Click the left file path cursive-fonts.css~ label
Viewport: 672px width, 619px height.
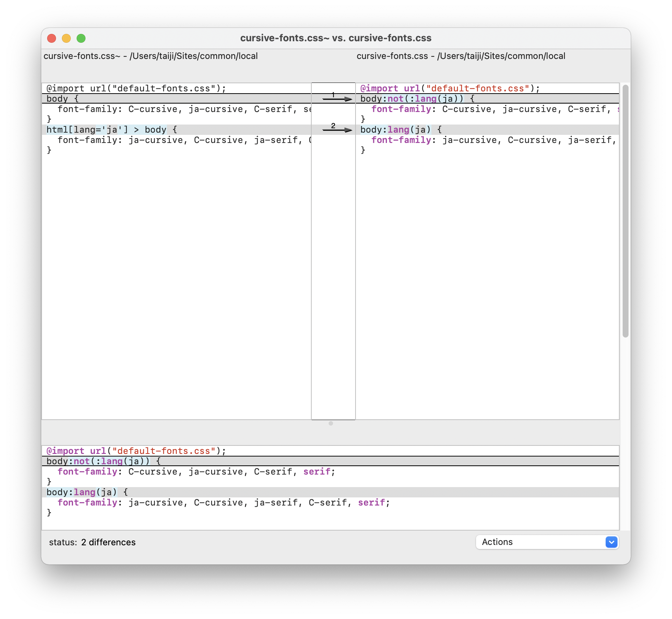[x=150, y=56]
